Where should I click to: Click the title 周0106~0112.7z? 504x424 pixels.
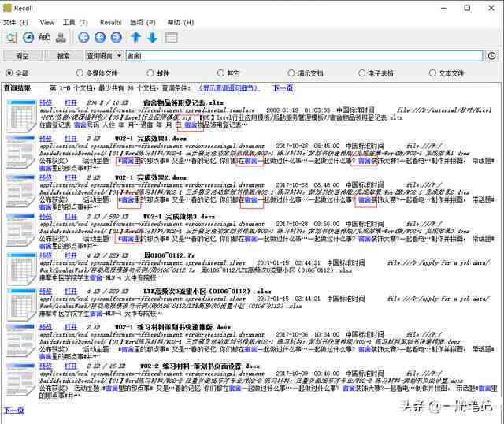(x=169, y=255)
